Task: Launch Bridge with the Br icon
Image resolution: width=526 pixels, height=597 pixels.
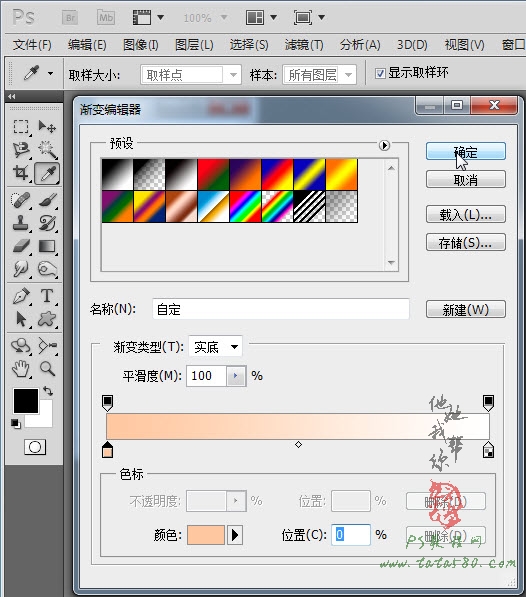Action: coord(70,18)
